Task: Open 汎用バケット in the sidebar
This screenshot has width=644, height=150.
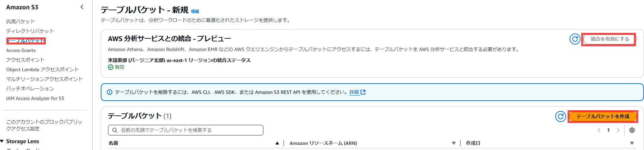Action: point(20,21)
